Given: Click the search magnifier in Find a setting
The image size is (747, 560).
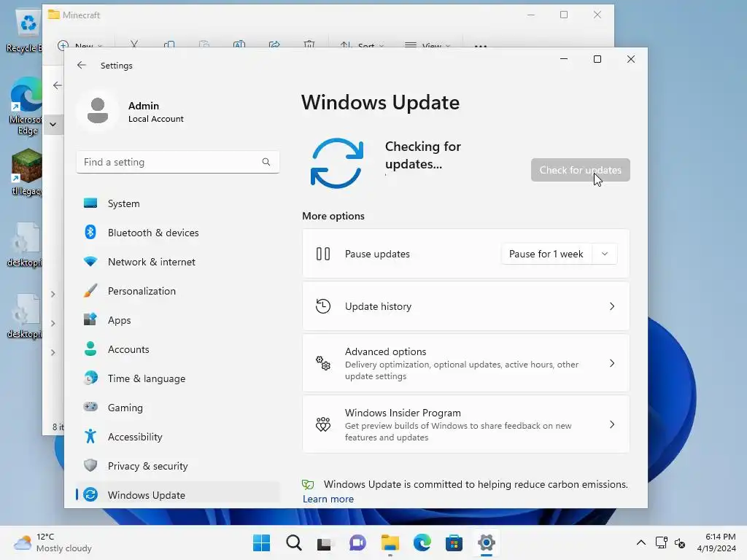Looking at the screenshot, I should (x=266, y=162).
